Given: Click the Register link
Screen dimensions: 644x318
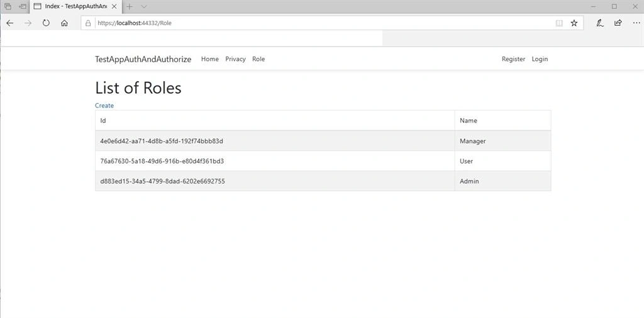Looking at the screenshot, I should (513, 59).
